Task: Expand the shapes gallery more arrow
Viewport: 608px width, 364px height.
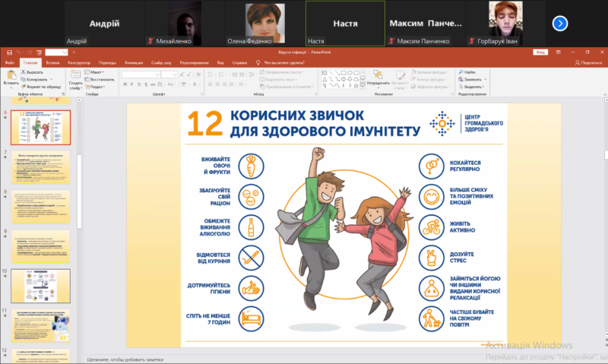Action: pos(363,86)
